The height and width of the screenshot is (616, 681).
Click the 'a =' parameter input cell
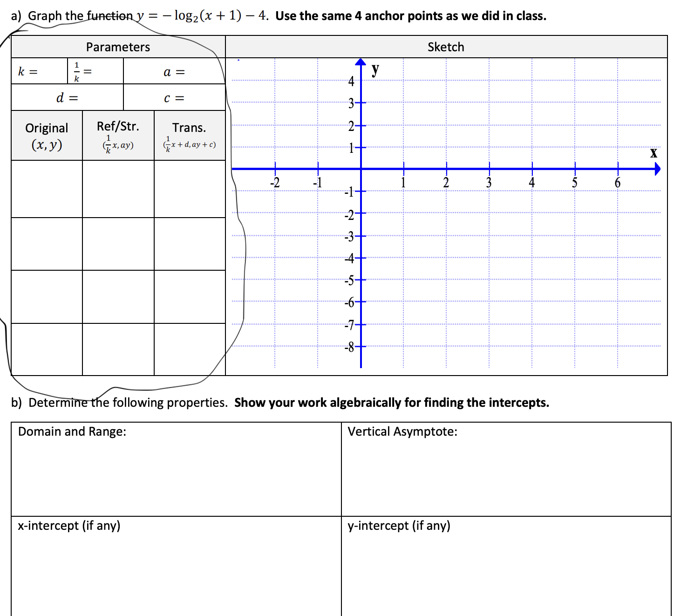[x=175, y=71]
